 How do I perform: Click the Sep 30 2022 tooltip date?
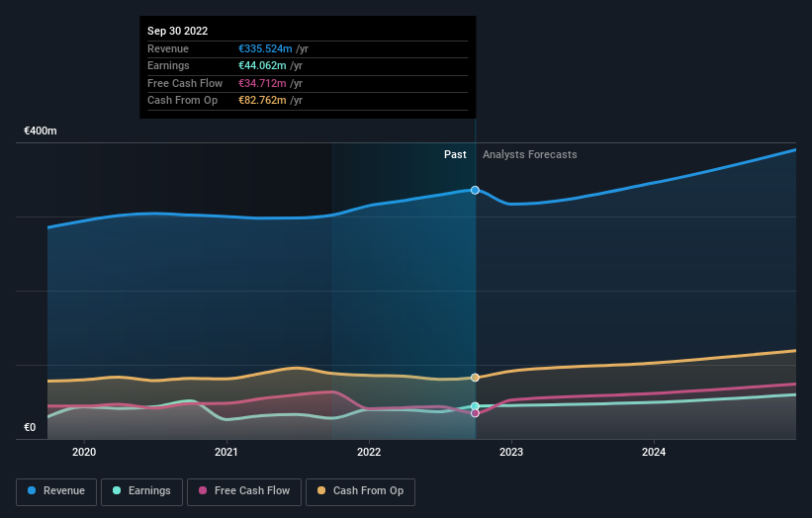[178, 31]
